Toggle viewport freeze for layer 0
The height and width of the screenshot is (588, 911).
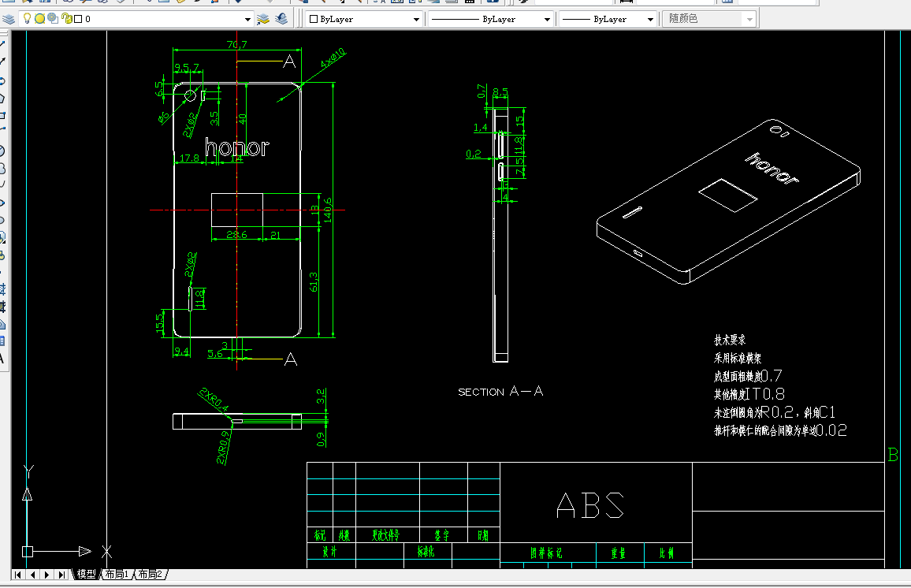53,19
